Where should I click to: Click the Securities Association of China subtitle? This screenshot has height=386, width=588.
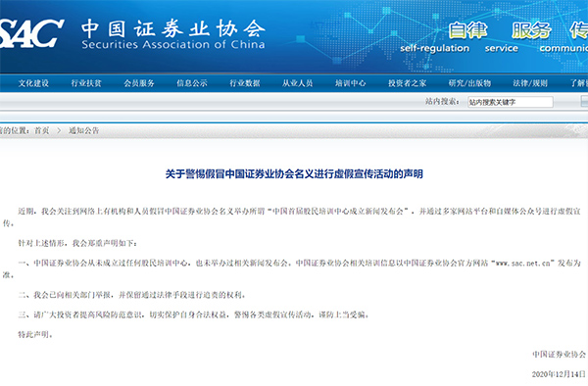click(x=173, y=45)
